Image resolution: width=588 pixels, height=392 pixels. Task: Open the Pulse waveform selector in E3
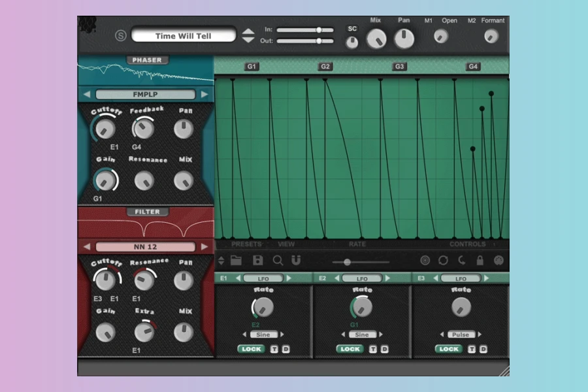461,335
